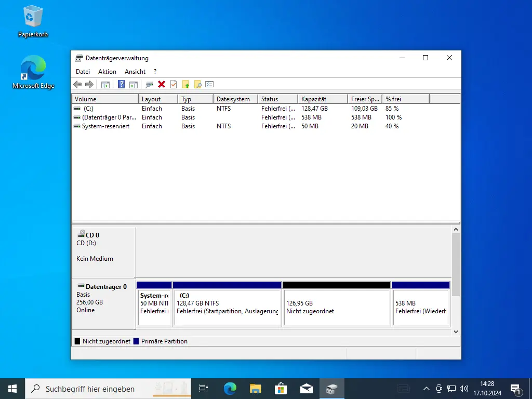Click the connect disk drive toolbar icon

(x=149, y=84)
